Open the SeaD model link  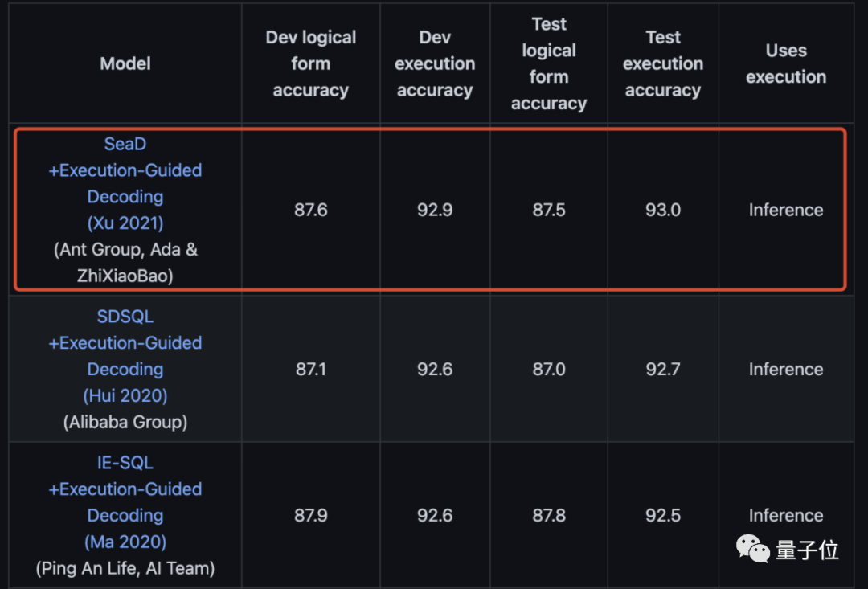click(125, 145)
